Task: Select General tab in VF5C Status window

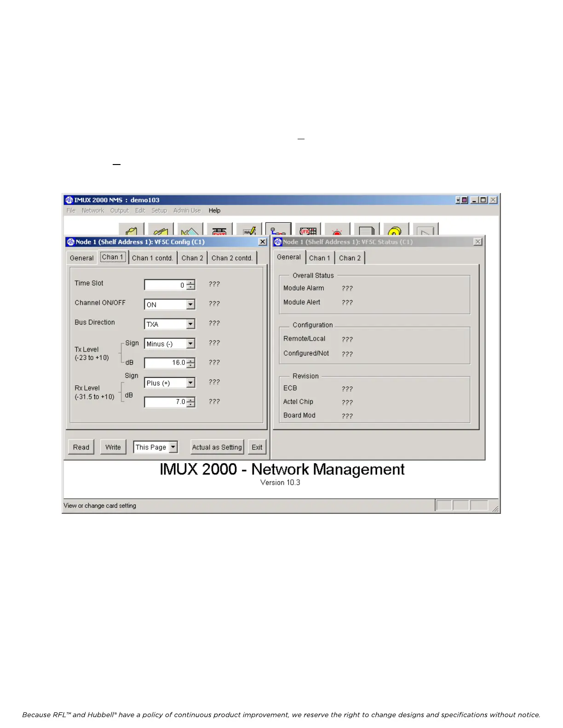Action: point(289,257)
